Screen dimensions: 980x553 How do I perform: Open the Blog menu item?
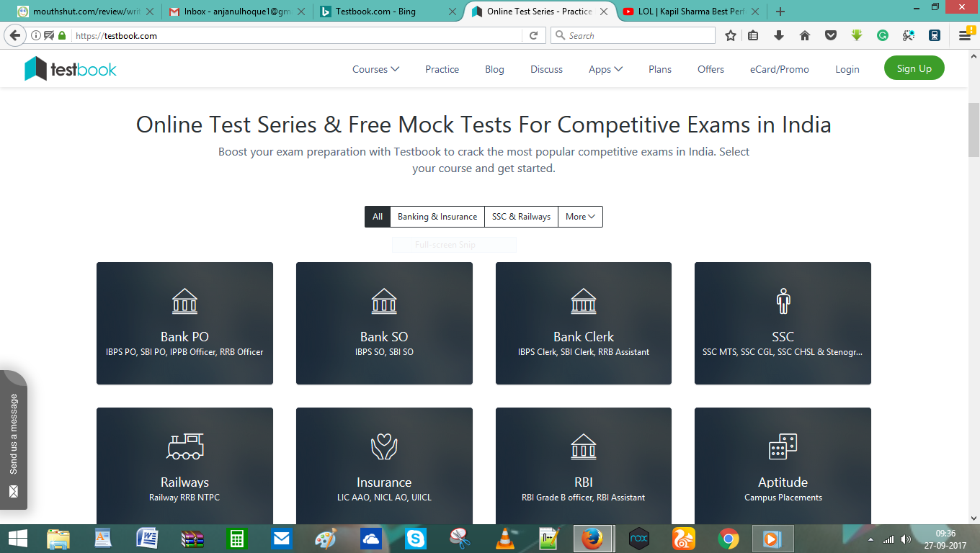click(x=494, y=69)
